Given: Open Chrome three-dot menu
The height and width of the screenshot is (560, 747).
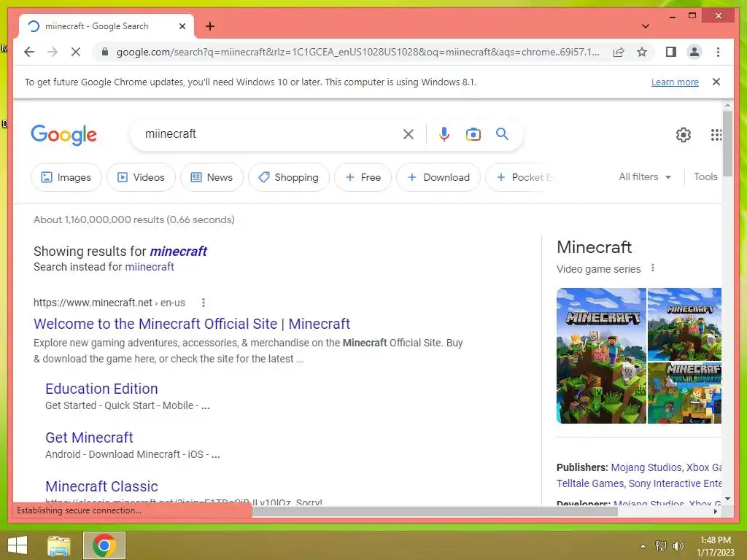Looking at the screenshot, I should click(x=718, y=52).
